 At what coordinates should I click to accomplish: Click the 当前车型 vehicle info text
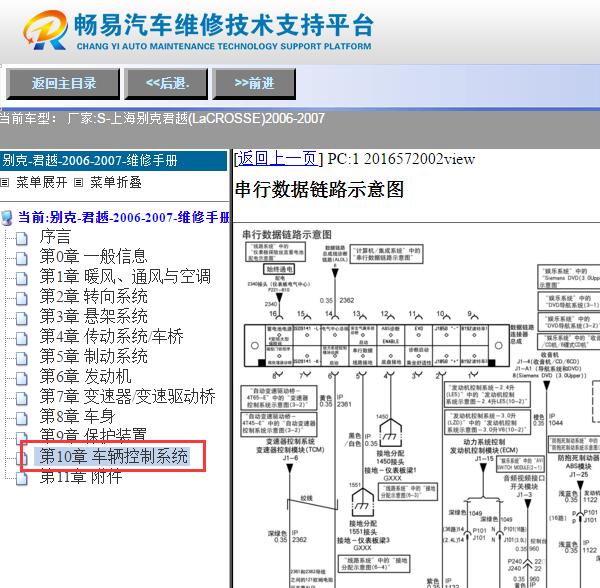pos(162,118)
